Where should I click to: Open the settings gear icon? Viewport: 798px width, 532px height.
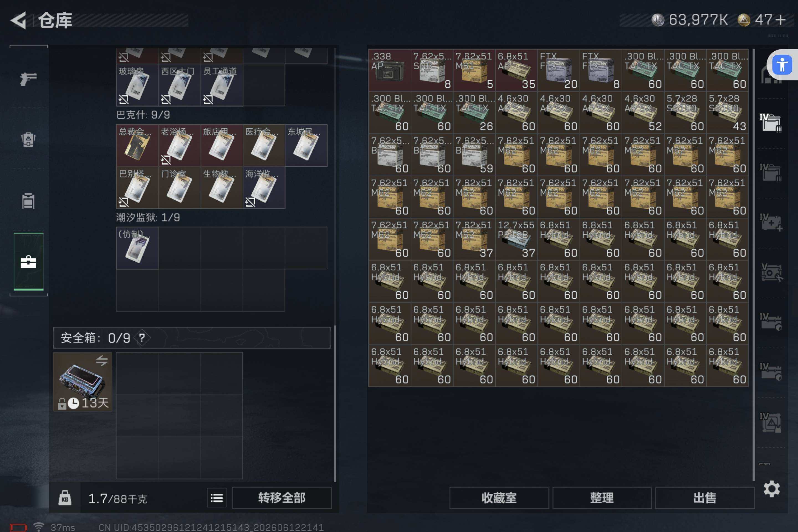[771, 489]
